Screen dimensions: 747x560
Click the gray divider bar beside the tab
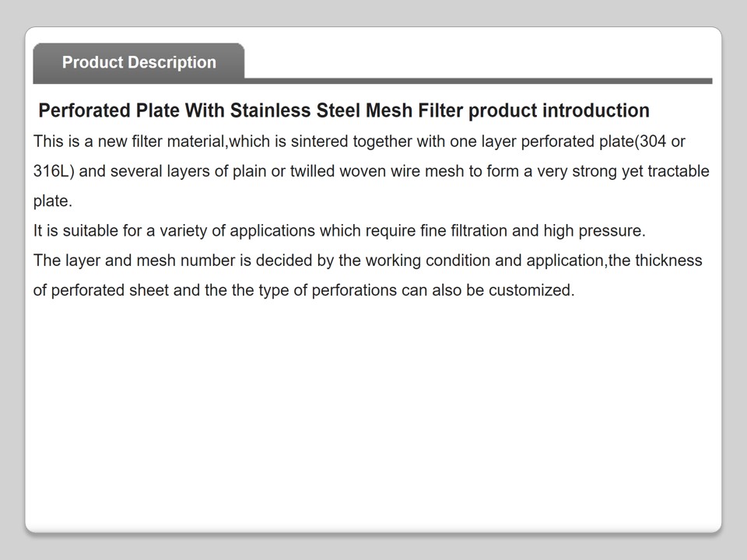[x=478, y=80]
